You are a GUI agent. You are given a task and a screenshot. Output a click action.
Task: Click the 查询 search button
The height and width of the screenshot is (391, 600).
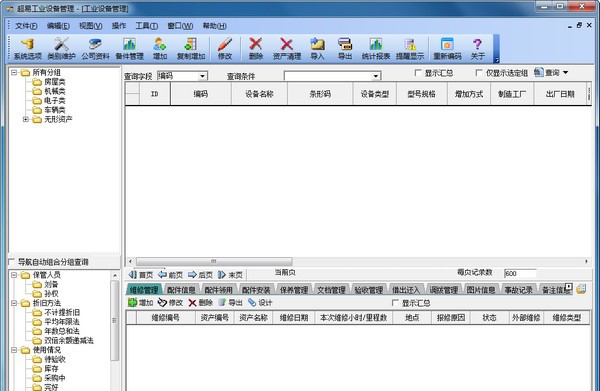click(x=547, y=72)
